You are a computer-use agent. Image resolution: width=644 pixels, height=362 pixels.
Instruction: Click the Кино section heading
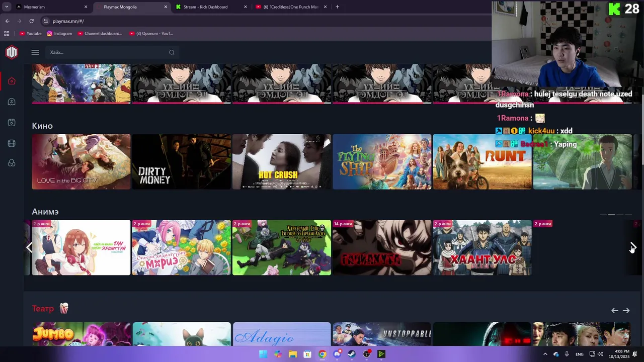[x=42, y=126]
